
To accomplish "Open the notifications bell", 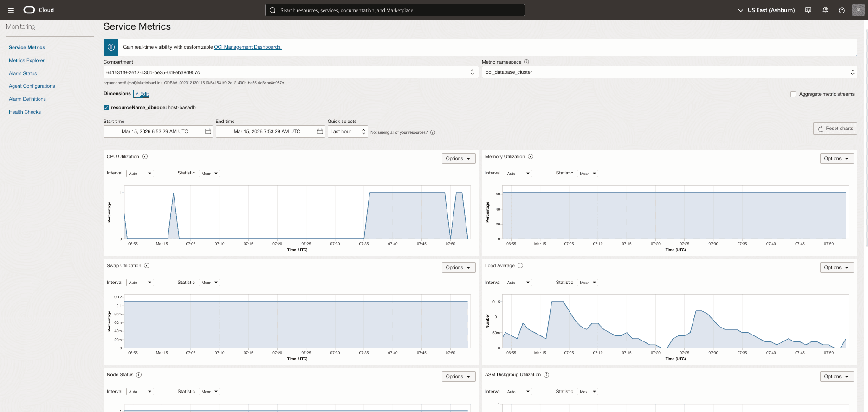I will [825, 10].
